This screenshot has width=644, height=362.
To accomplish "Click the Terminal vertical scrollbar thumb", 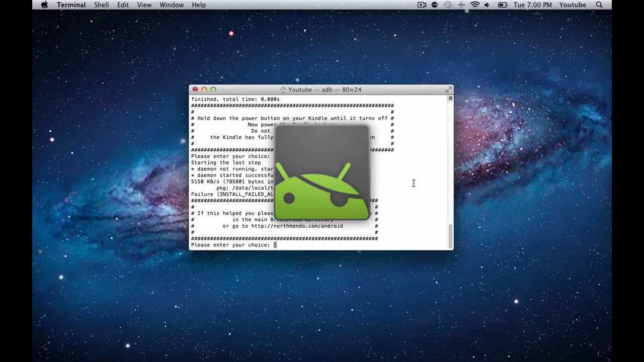I will tap(450, 235).
